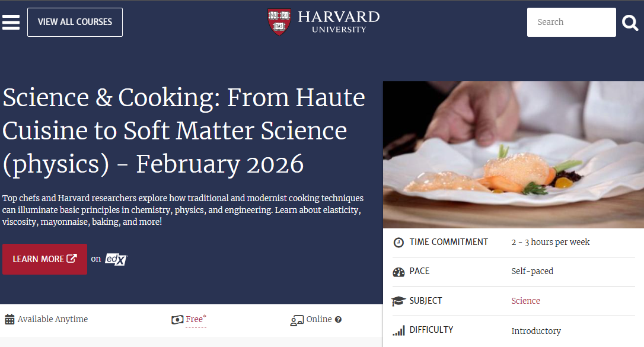644x347 pixels.
Task: Click the graduation cap Subject icon
Action: (398, 301)
